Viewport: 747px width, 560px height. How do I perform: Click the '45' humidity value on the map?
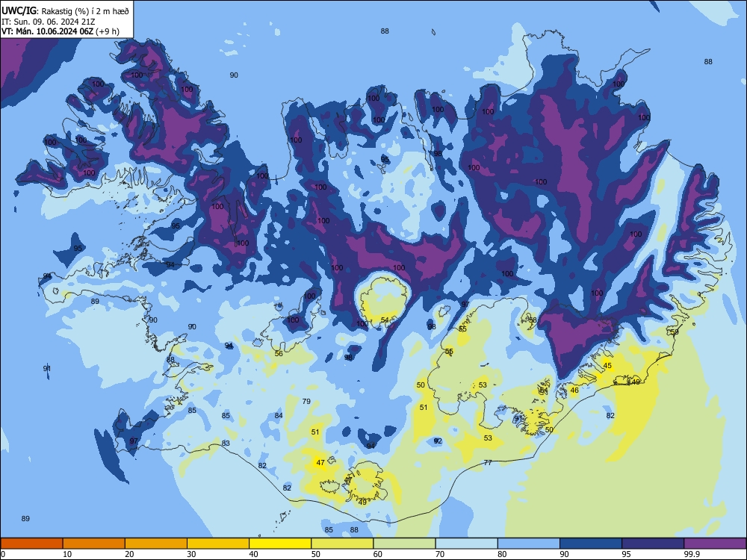tap(607, 366)
